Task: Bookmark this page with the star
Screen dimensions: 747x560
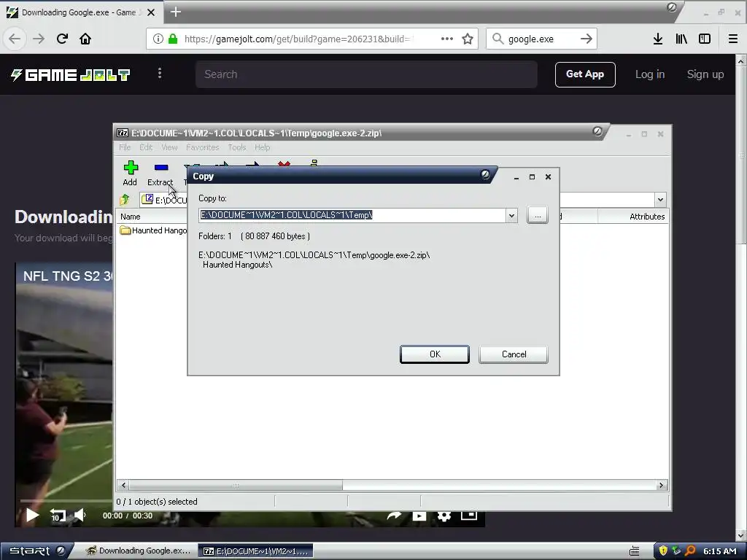Action: pos(468,39)
